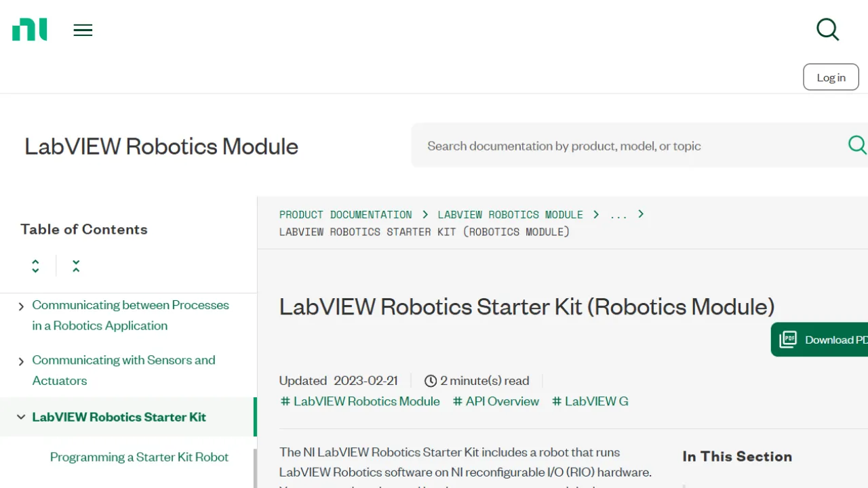Click the PDF icon on the Download PDF button
The image size is (868, 488).
[788, 339]
